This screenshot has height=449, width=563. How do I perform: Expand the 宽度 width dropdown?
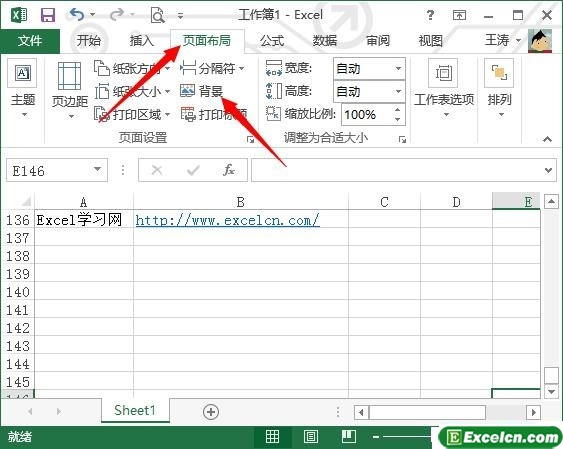point(398,68)
